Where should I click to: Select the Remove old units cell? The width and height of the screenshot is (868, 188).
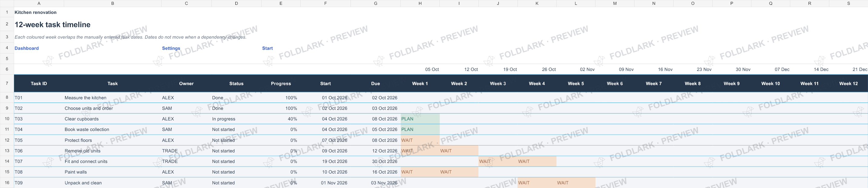113,151
